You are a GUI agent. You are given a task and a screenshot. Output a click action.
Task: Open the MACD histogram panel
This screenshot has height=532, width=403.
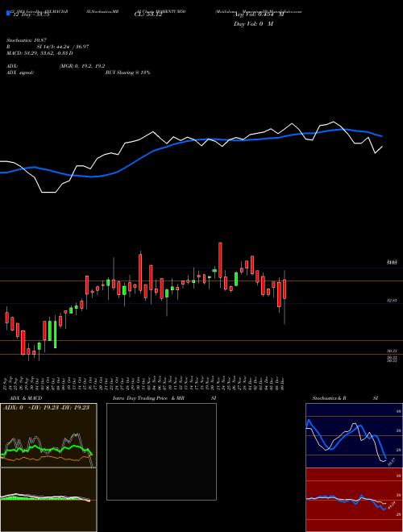pyautogui.click(x=48, y=500)
